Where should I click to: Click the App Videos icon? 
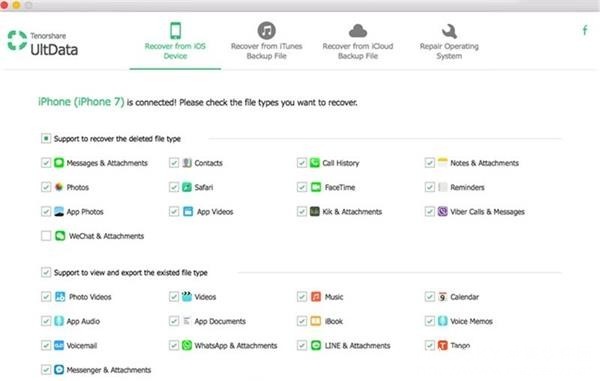(x=188, y=212)
